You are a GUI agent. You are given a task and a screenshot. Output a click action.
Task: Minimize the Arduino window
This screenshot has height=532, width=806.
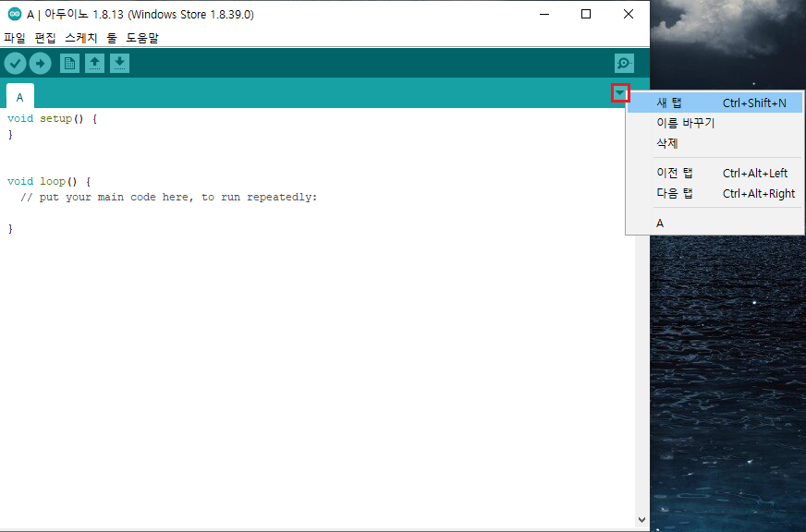[544, 15]
